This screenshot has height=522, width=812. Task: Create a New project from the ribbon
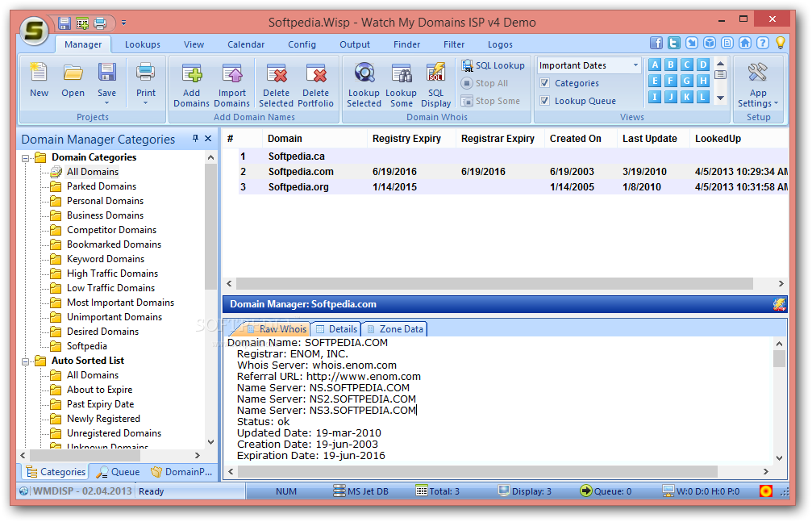pos(39,80)
